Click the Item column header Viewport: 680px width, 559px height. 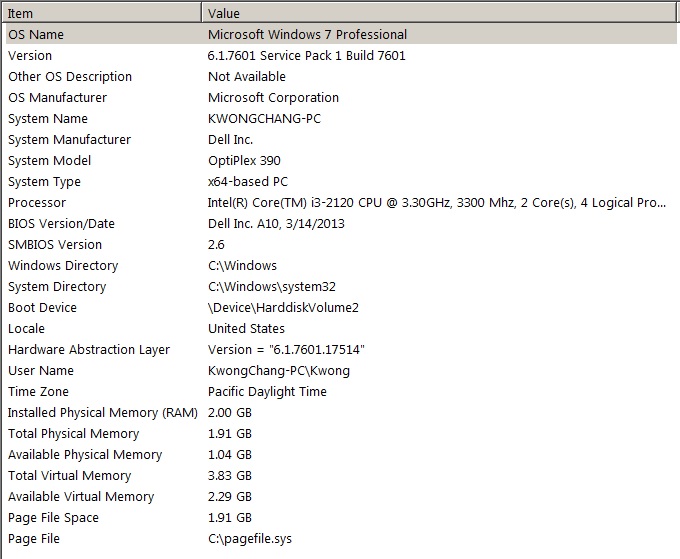[x=102, y=13]
